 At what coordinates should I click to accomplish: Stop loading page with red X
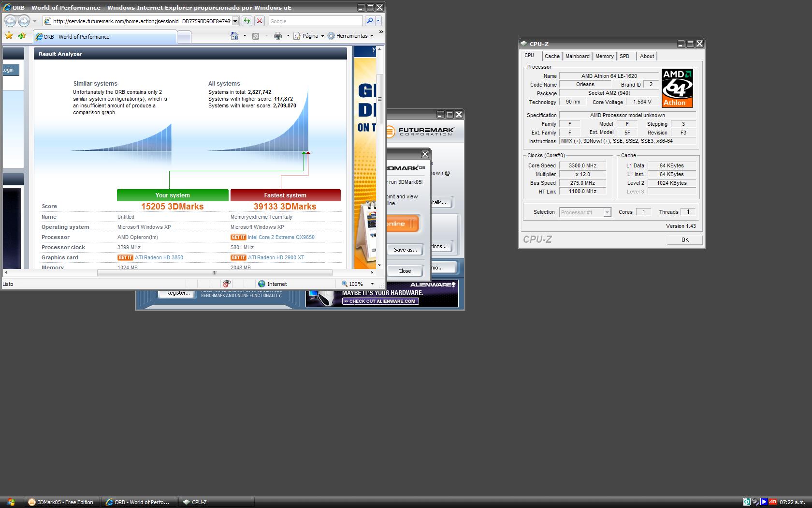pyautogui.click(x=260, y=21)
